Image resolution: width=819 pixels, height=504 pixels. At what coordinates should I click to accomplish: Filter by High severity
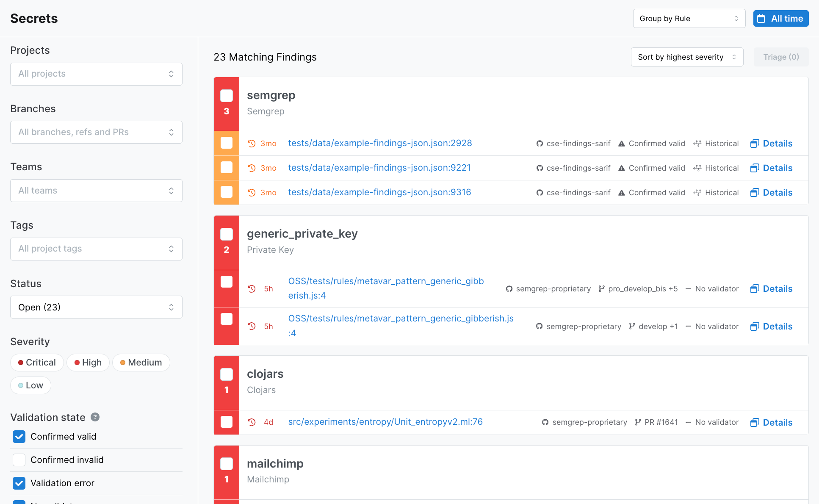88,363
